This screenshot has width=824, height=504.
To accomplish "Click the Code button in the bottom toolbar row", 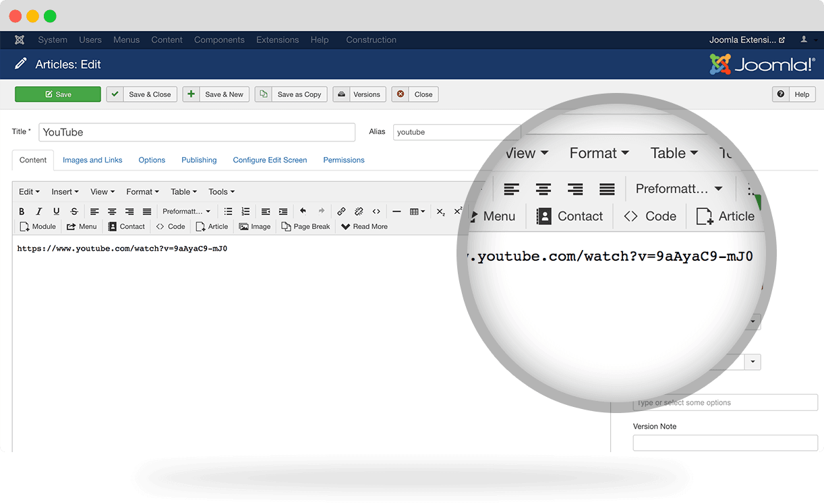I will coord(171,226).
